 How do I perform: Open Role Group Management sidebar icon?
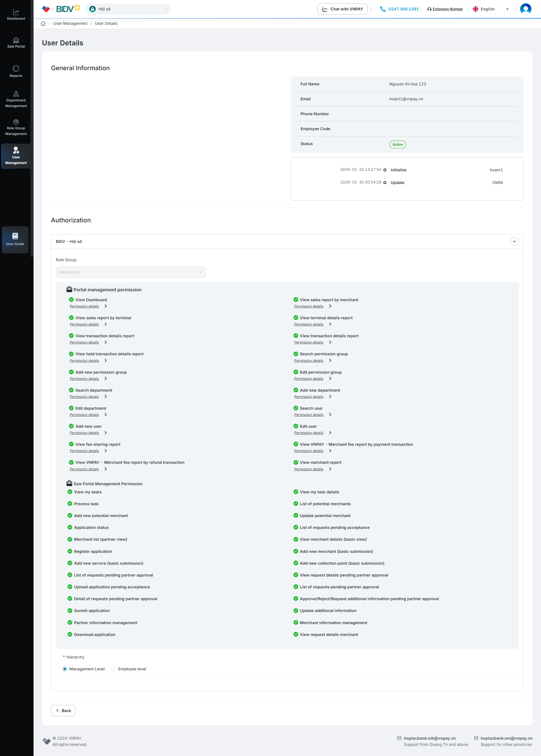[16, 122]
